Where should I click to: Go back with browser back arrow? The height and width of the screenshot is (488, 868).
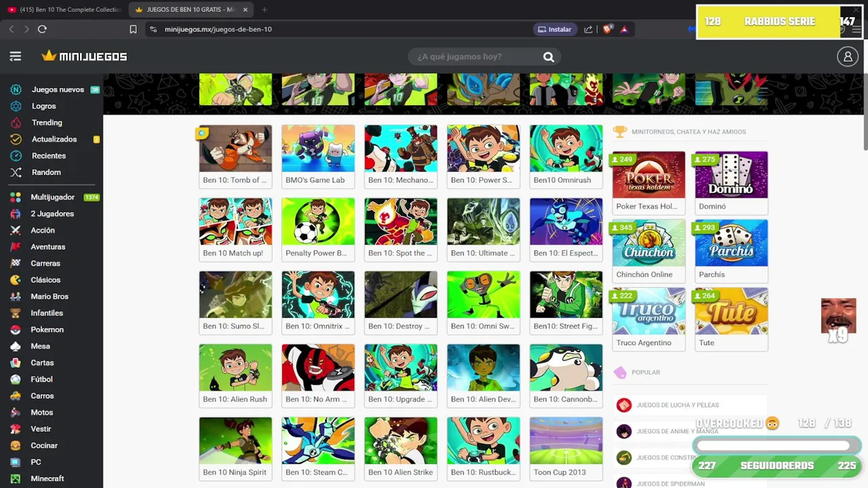[x=11, y=29]
